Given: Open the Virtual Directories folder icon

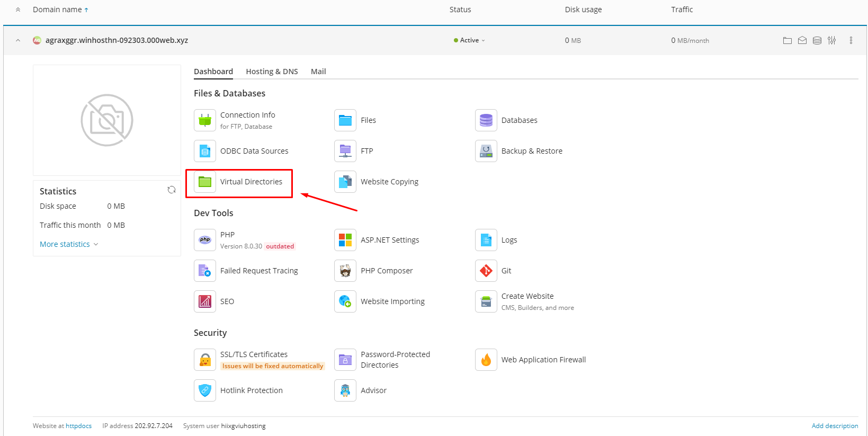Looking at the screenshot, I should click(205, 182).
